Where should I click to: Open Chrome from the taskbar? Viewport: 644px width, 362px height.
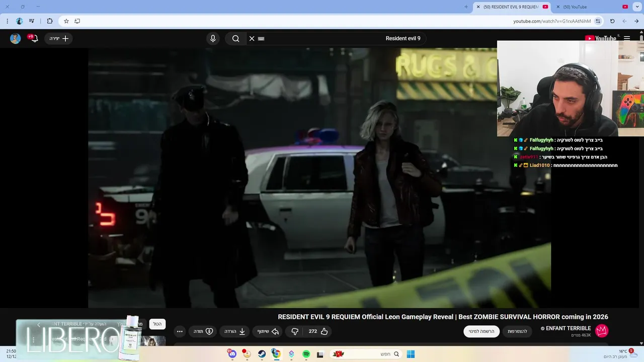tap(276, 353)
